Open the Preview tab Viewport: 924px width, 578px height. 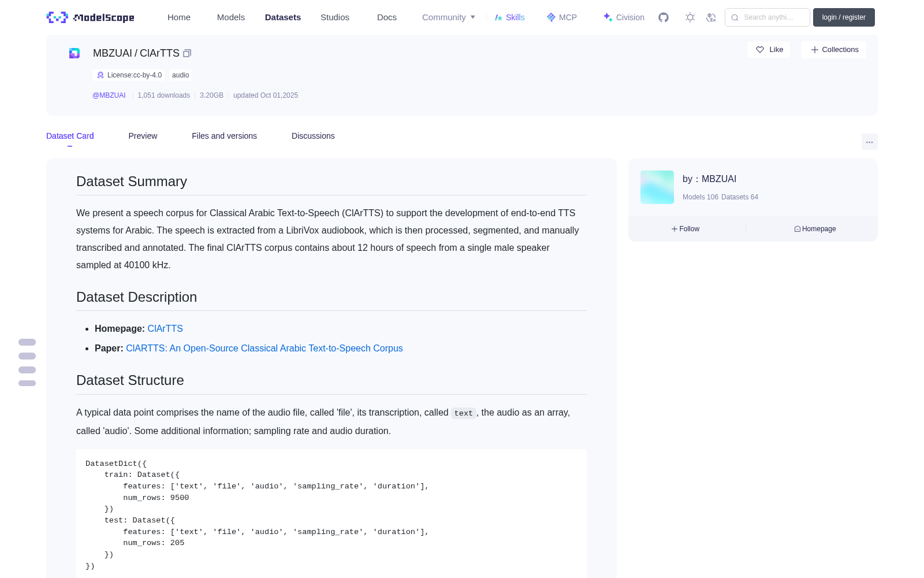(143, 136)
